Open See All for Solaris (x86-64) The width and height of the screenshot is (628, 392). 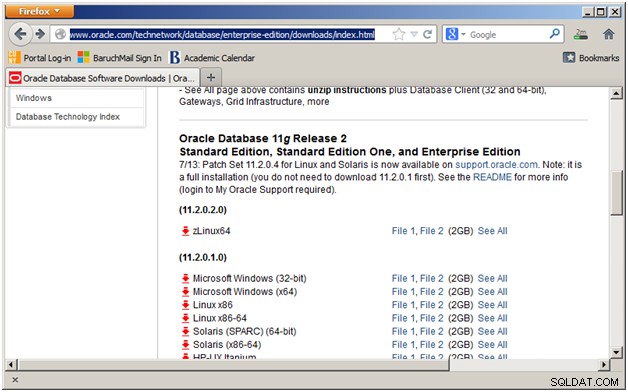493,344
